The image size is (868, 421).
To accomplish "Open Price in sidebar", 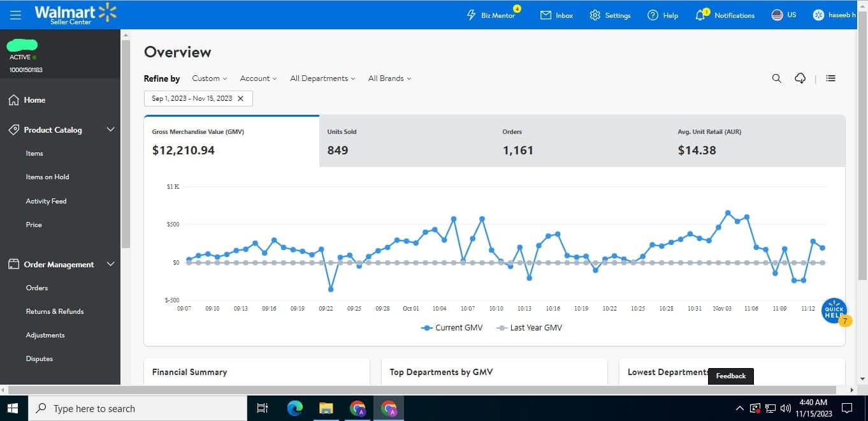I will [x=34, y=225].
